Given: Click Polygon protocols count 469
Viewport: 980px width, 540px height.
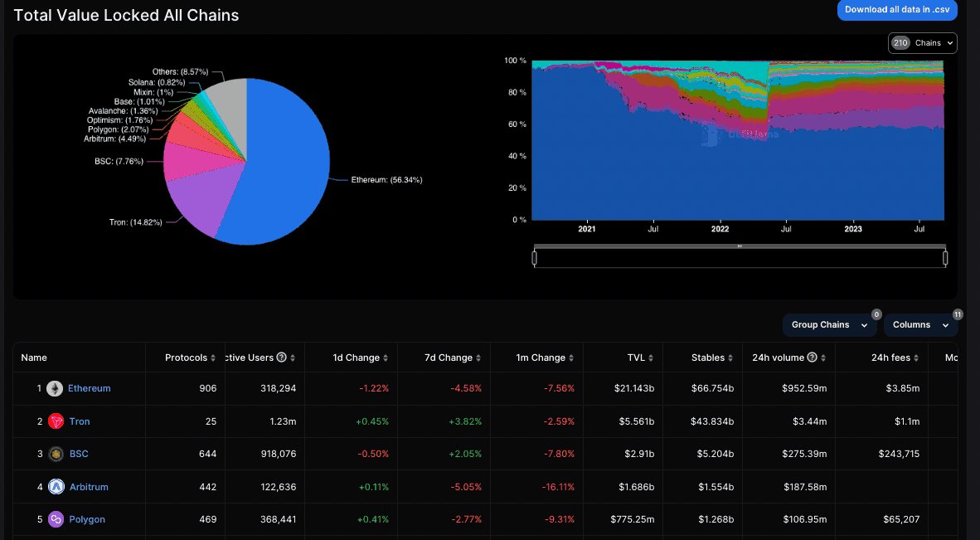Looking at the screenshot, I should tap(207, 519).
